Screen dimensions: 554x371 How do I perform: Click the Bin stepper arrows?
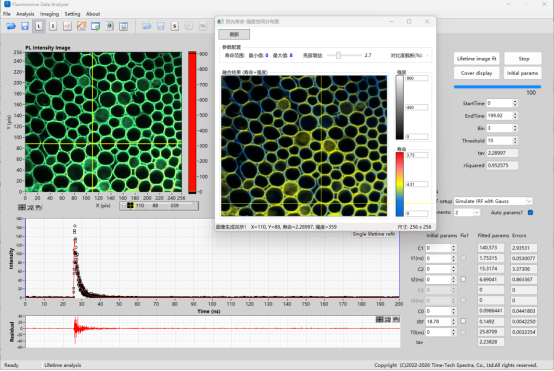click(x=515, y=128)
